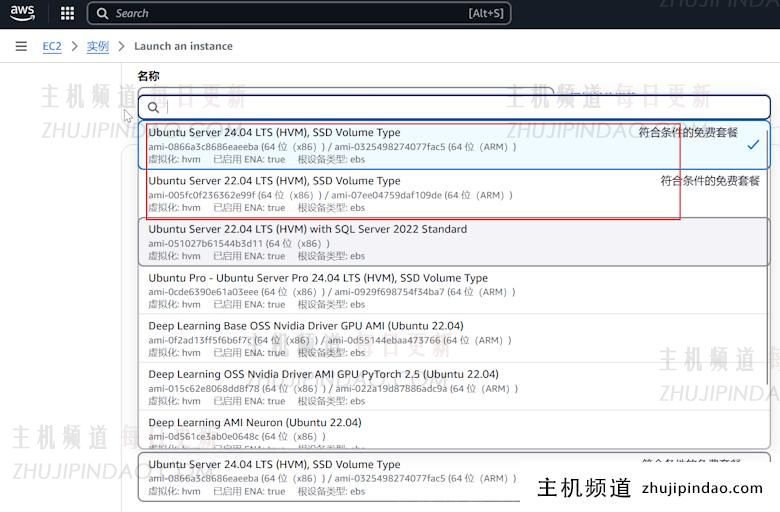Go to EC2 breadcrumb link
The image size is (780, 512).
point(52,46)
